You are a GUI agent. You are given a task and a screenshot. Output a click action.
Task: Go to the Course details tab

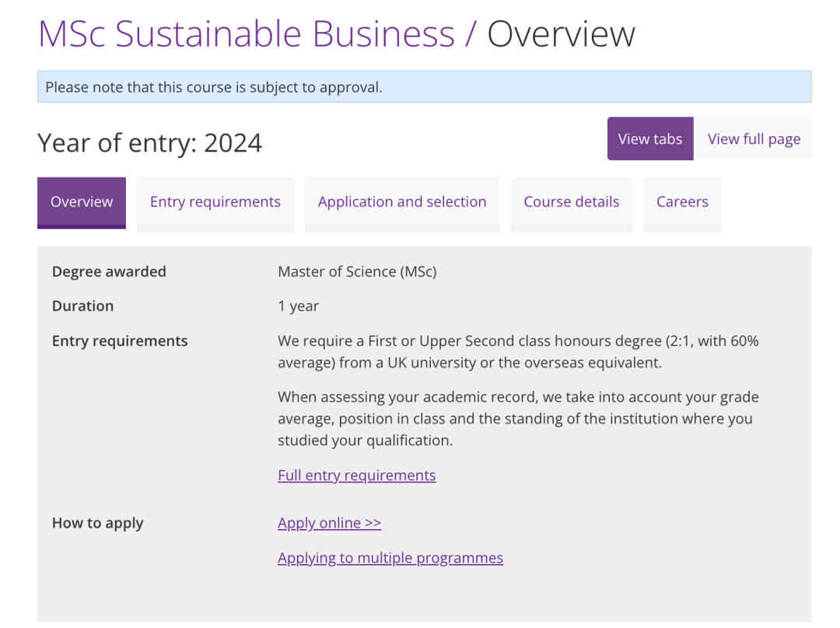point(571,202)
